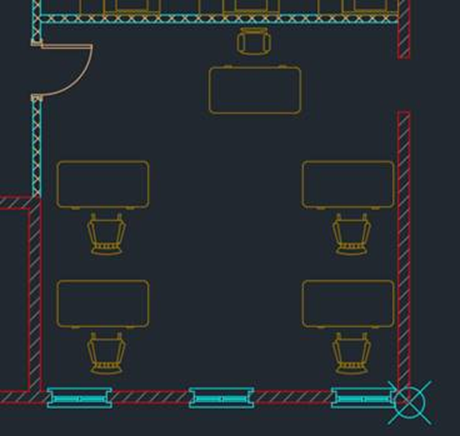Select the upper-right student desk
462x436 pixels.
[348, 185]
